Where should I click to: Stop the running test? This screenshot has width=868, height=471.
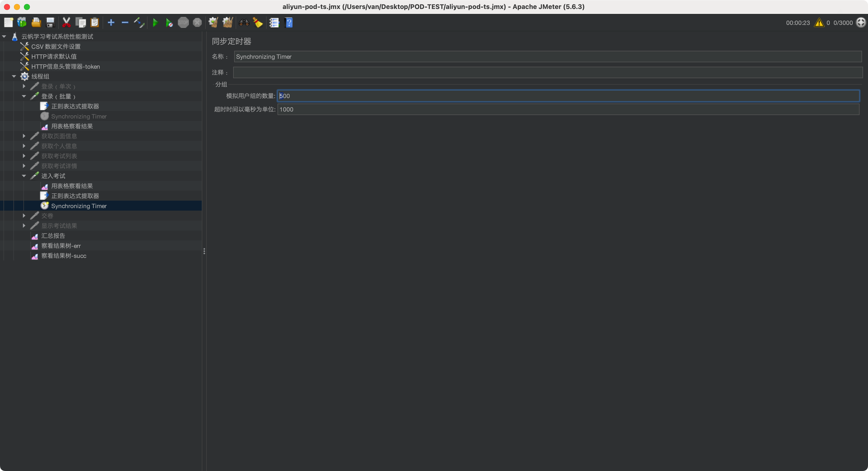point(183,23)
